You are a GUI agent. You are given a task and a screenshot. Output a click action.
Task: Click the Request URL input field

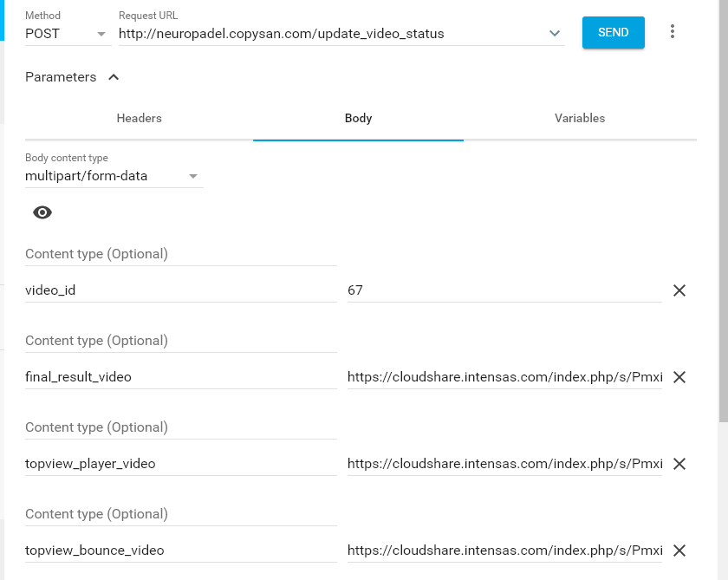329,34
